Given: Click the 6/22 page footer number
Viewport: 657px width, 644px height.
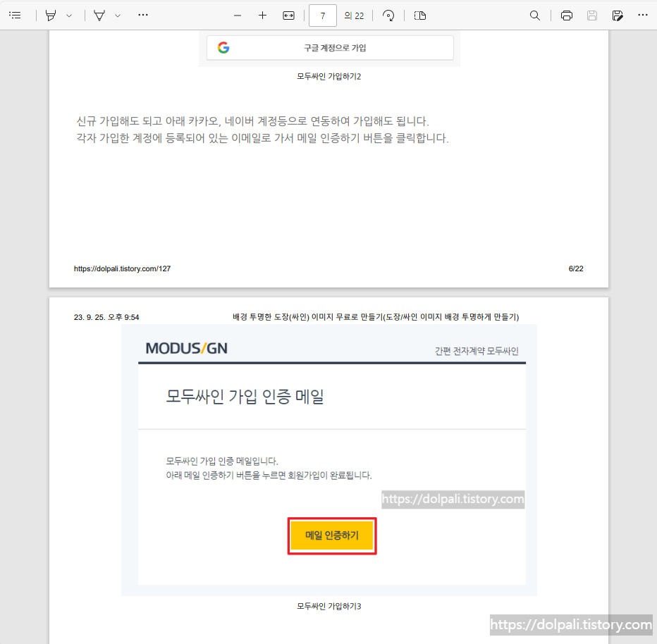Looking at the screenshot, I should (576, 269).
